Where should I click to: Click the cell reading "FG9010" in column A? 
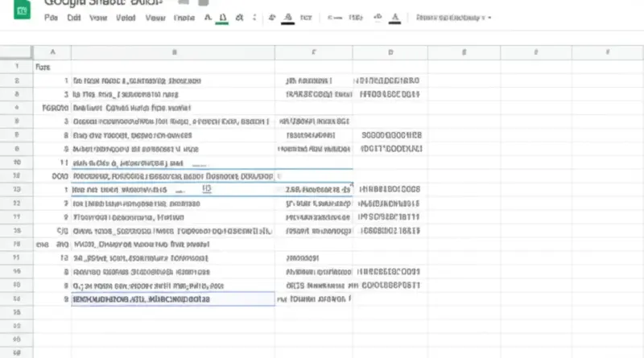(52, 108)
